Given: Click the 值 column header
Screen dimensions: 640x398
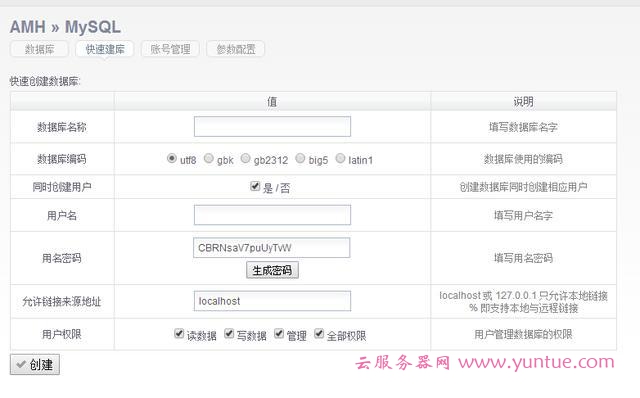Looking at the screenshot, I should coord(272,102).
